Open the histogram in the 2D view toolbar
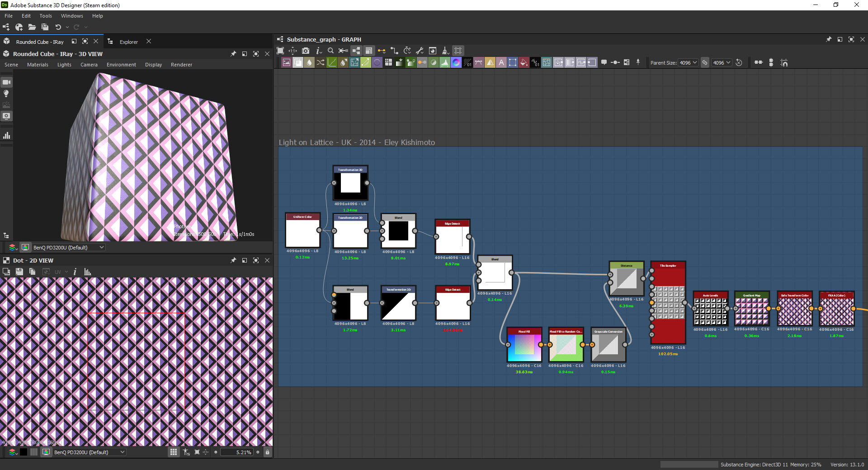 (88, 272)
